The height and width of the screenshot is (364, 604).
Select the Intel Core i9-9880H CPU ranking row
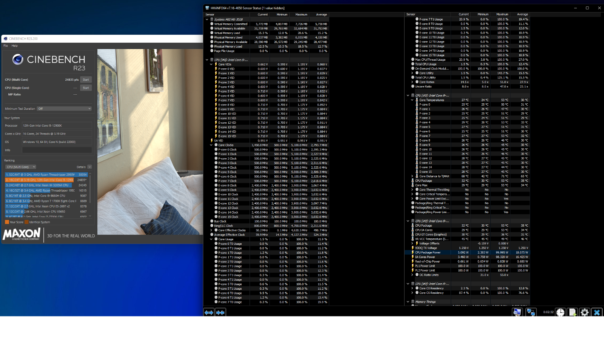46,196
